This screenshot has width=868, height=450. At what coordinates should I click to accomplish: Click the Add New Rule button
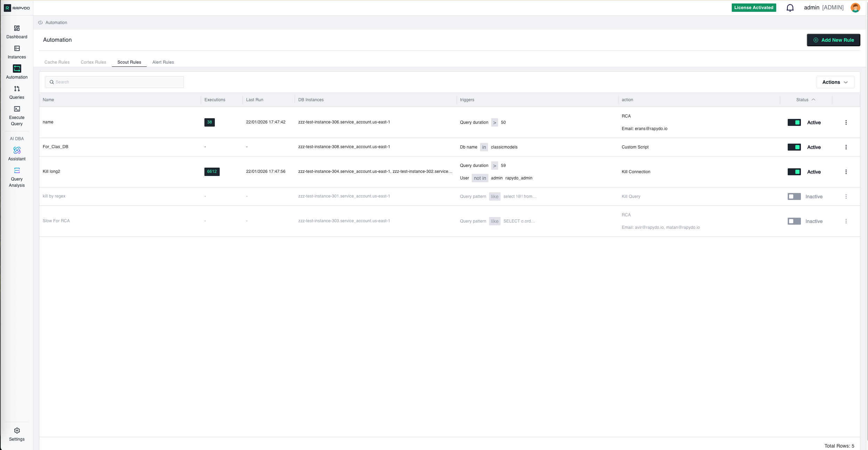click(x=833, y=40)
